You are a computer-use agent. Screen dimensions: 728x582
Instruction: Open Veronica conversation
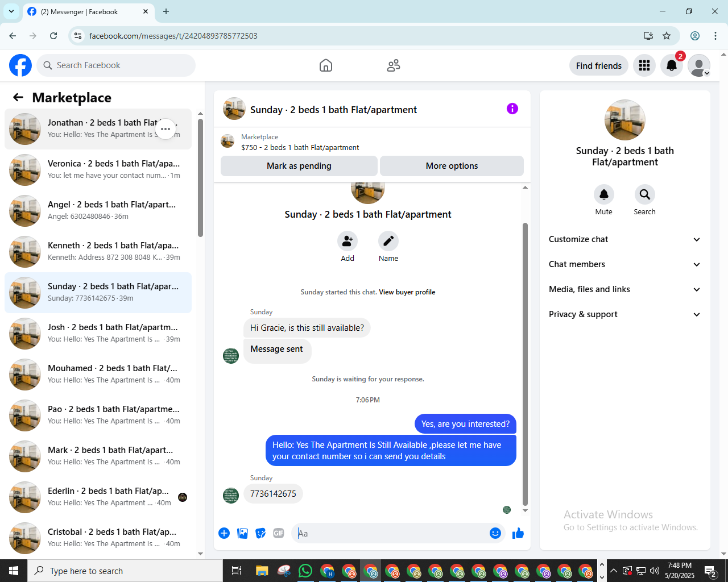[x=98, y=170]
